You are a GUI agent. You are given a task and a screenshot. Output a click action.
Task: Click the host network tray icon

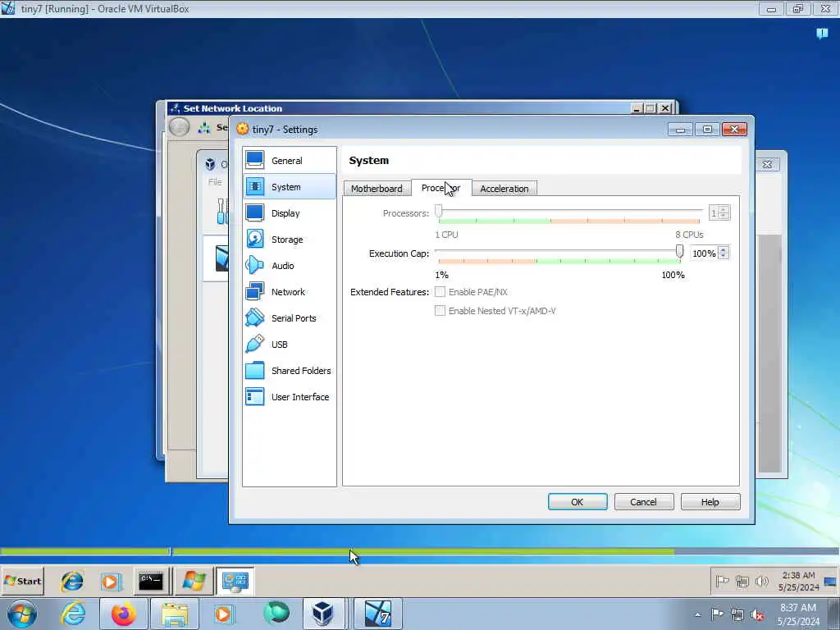(x=737, y=615)
